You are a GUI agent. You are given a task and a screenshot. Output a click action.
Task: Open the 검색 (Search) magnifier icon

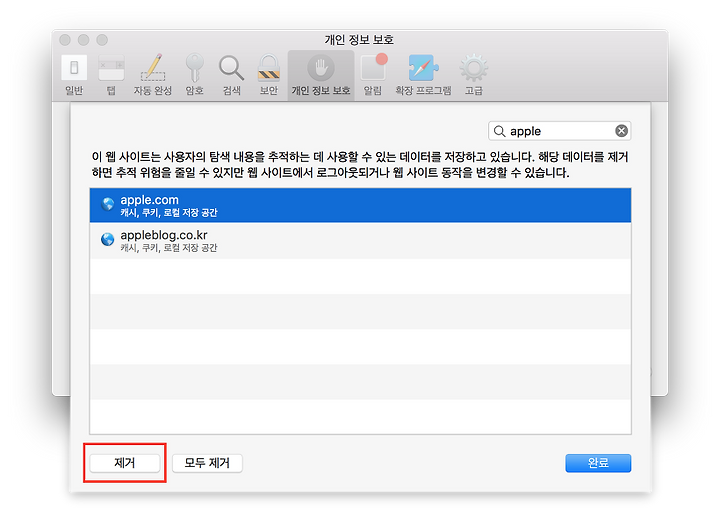[x=231, y=68]
